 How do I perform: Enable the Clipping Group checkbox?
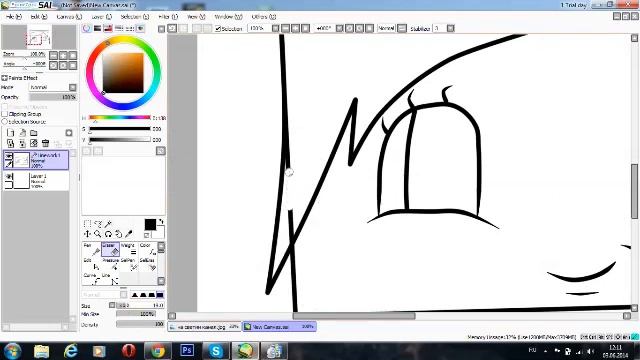click(x=5, y=114)
